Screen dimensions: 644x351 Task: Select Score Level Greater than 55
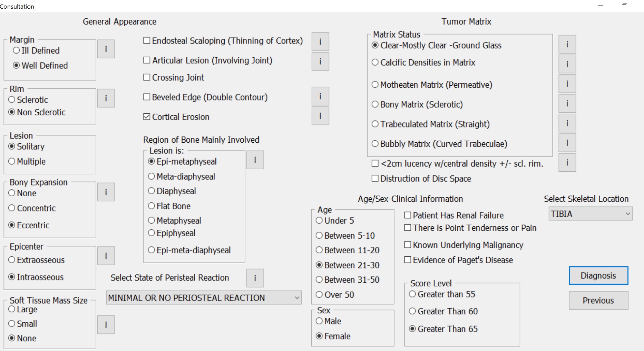(412, 294)
